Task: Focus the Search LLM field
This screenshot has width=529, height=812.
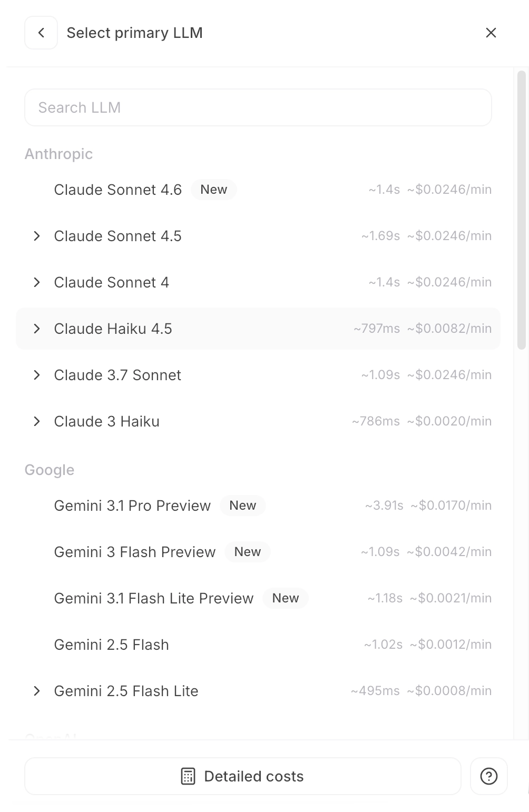Action: pyautogui.click(x=258, y=107)
